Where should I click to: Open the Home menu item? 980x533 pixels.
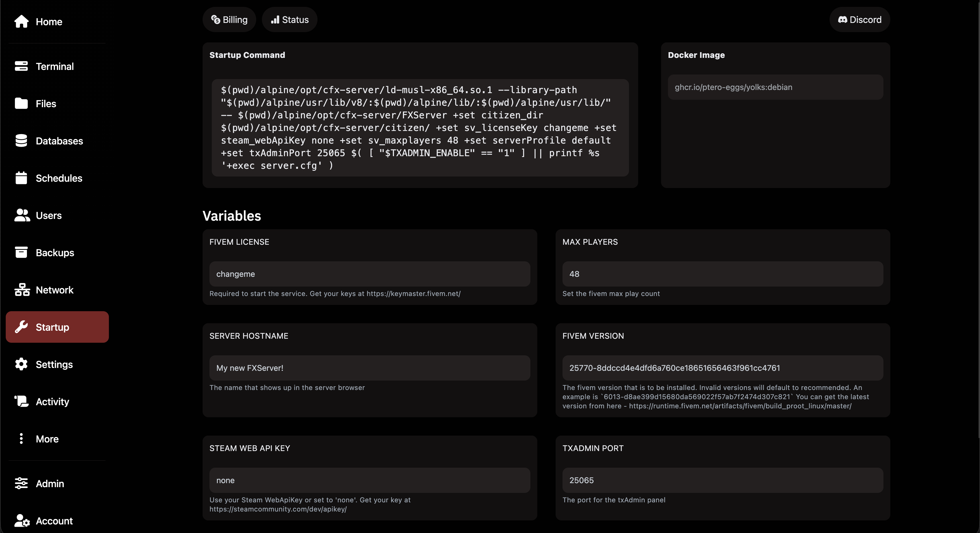point(49,22)
